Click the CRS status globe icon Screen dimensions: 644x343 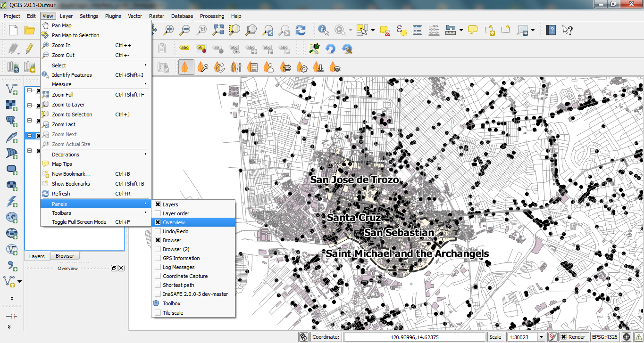(627, 337)
